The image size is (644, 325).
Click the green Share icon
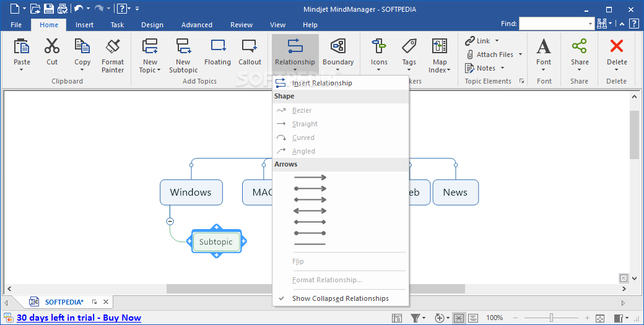[x=579, y=46]
